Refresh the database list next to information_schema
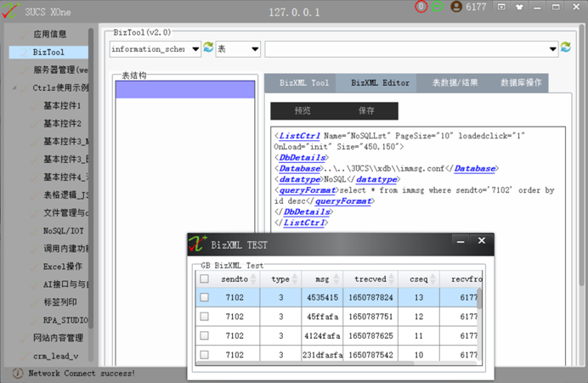Viewport: 588px width, 383px height. pos(208,48)
